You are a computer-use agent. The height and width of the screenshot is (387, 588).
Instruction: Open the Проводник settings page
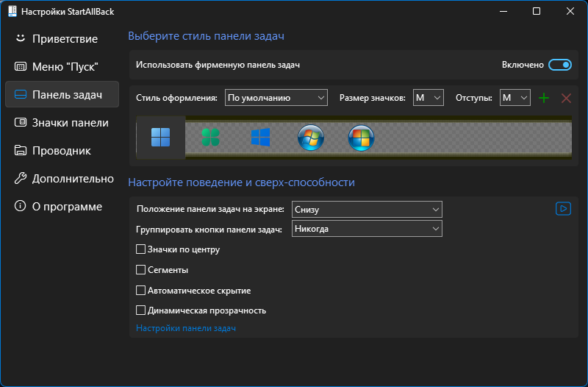[x=62, y=150]
